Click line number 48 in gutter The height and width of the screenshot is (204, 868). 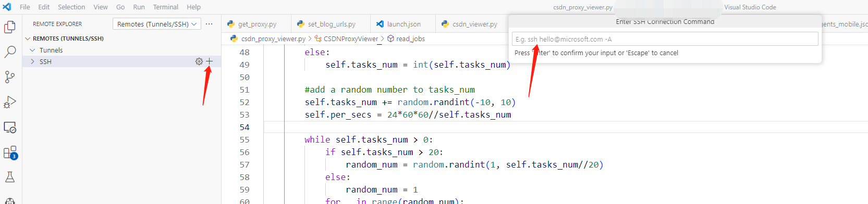coord(244,52)
